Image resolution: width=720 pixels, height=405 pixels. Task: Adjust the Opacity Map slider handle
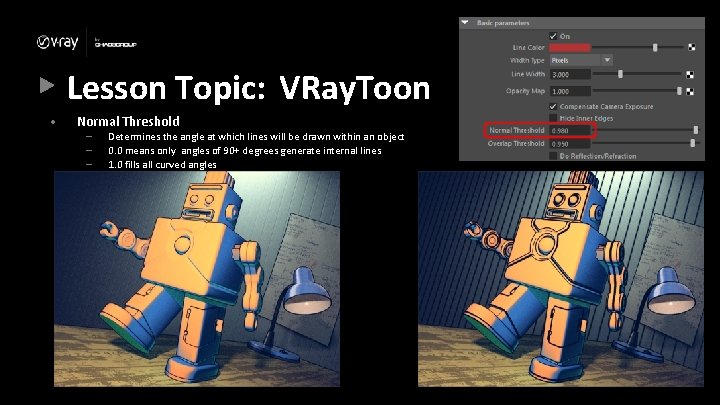pyautogui.click(x=679, y=91)
